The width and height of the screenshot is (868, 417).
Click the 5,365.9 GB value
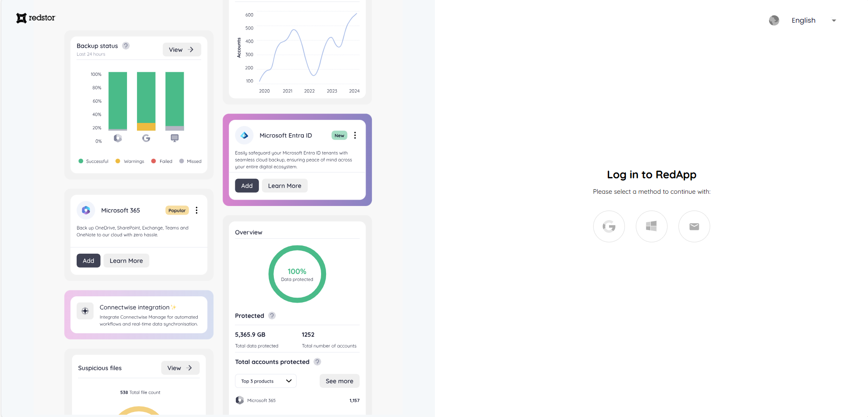[x=250, y=334]
